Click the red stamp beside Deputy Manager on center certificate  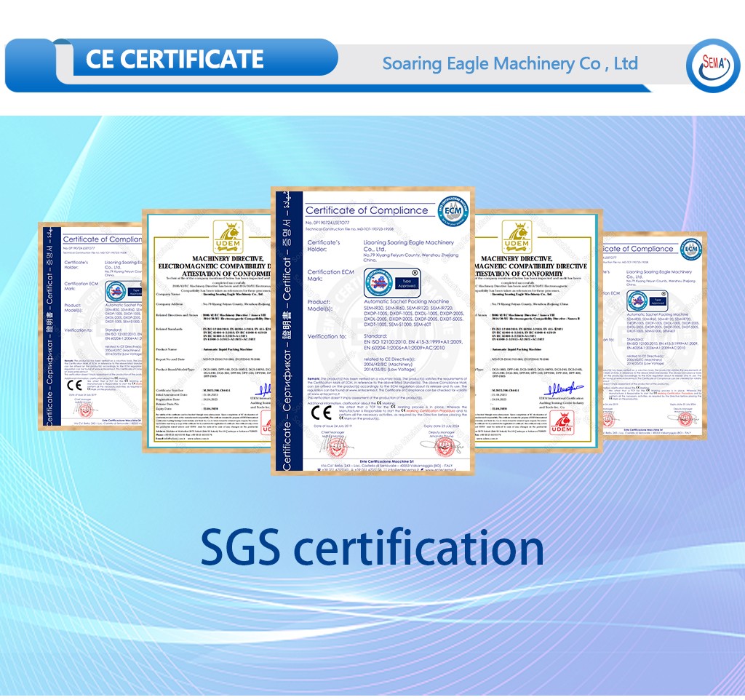tap(443, 446)
